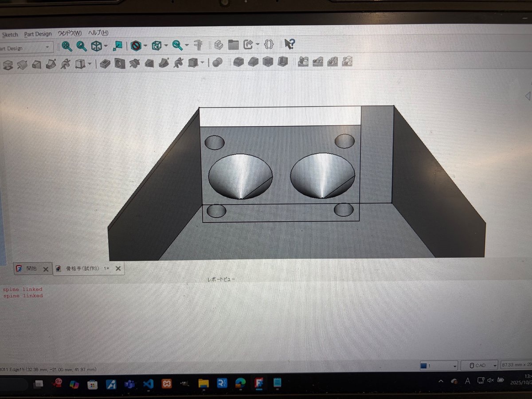The height and width of the screenshot is (399, 532).
Task: Open the standard views dropdown arrow
Action: 106,46
